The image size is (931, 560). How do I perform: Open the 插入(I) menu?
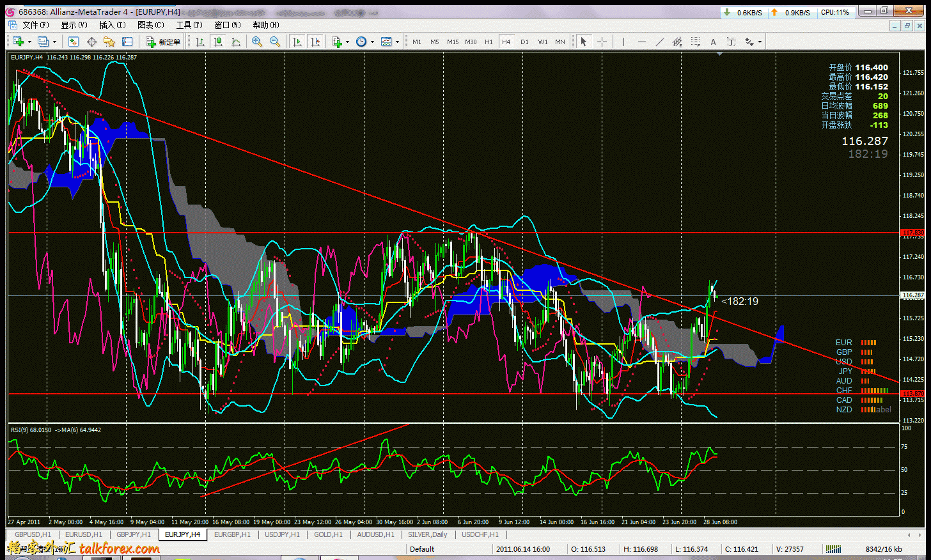pyautogui.click(x=112, y=25)
